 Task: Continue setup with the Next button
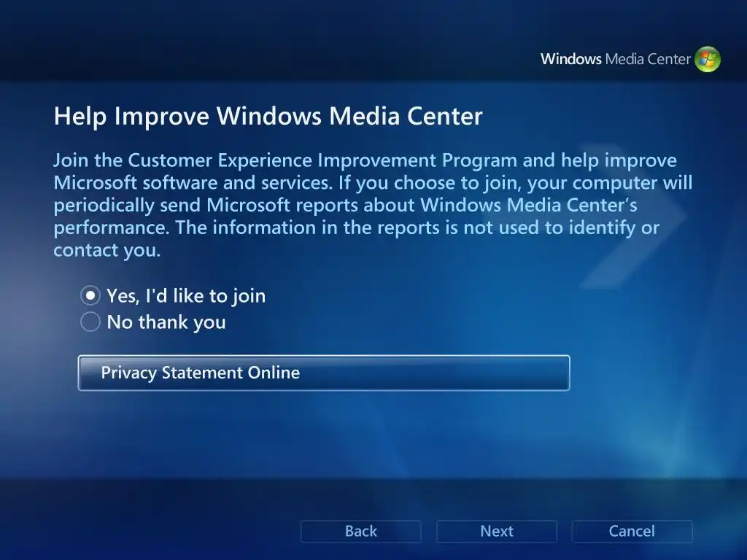tap(496, 531)
